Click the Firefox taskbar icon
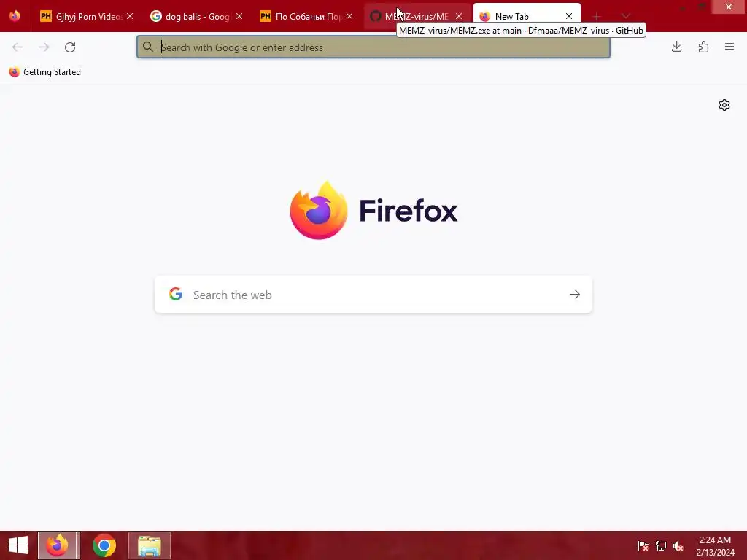This screenshot has height=560, width=747. click(58, 545)
